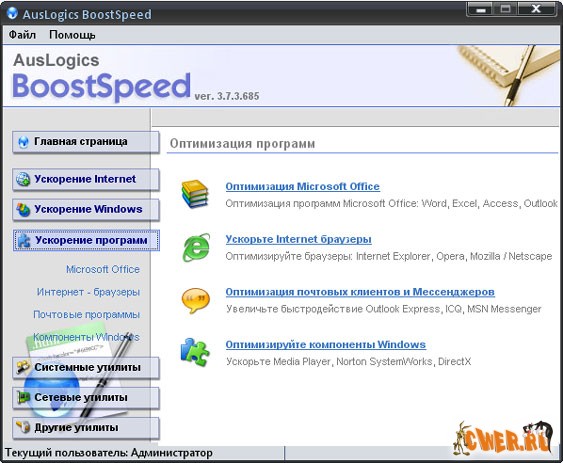Open Оптимизация Microsoft Office link

pyautogui.click(x=302, y=186)
